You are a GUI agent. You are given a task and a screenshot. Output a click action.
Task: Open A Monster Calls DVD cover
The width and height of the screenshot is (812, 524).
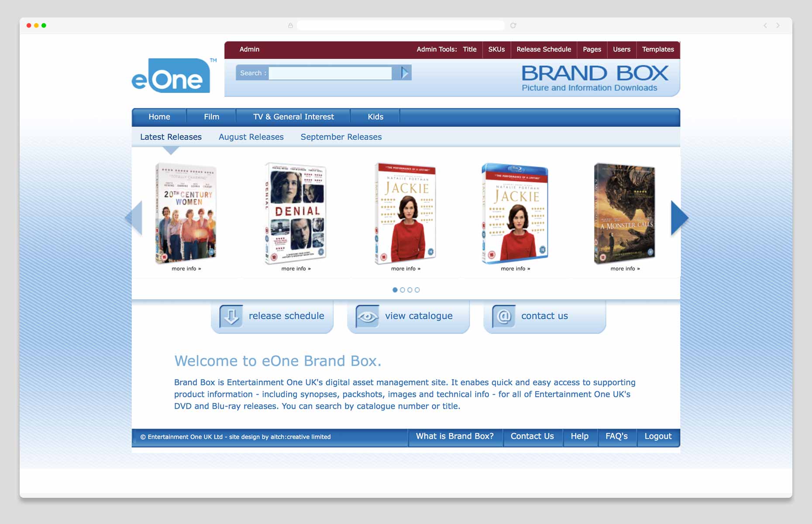click(x=625, y=213)
